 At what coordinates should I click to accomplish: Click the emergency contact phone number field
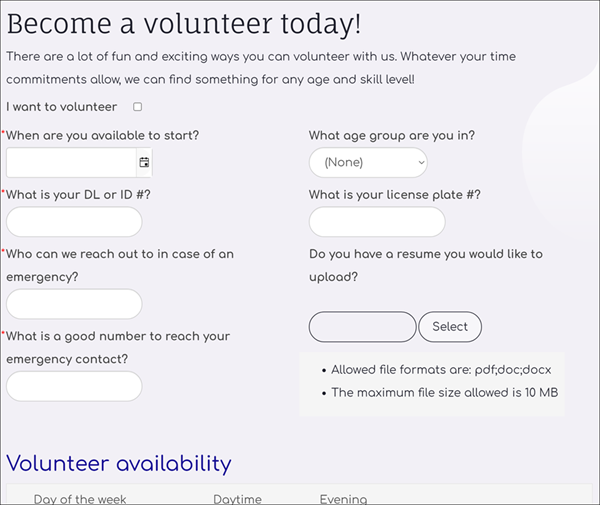click(74, 386)
